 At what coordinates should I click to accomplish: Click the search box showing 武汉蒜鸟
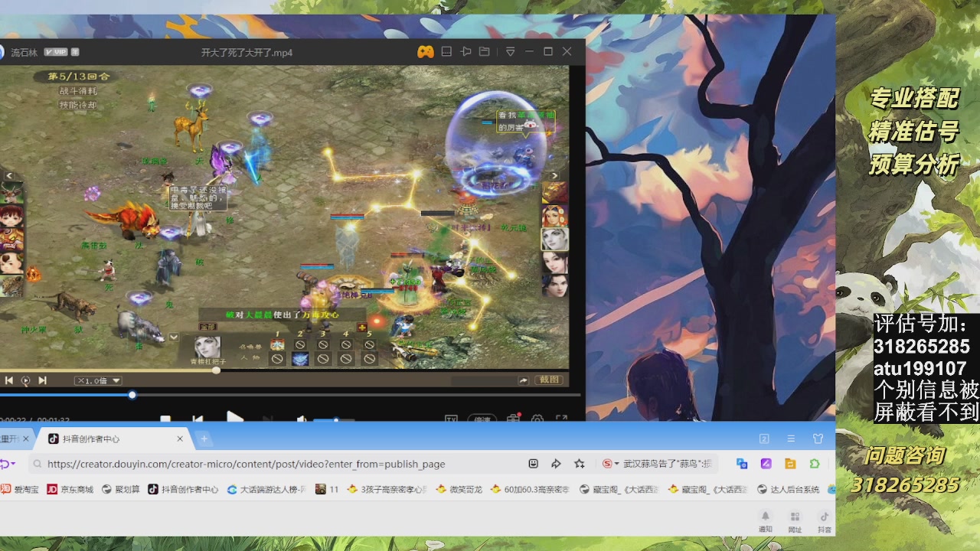(x=668, y=464)
